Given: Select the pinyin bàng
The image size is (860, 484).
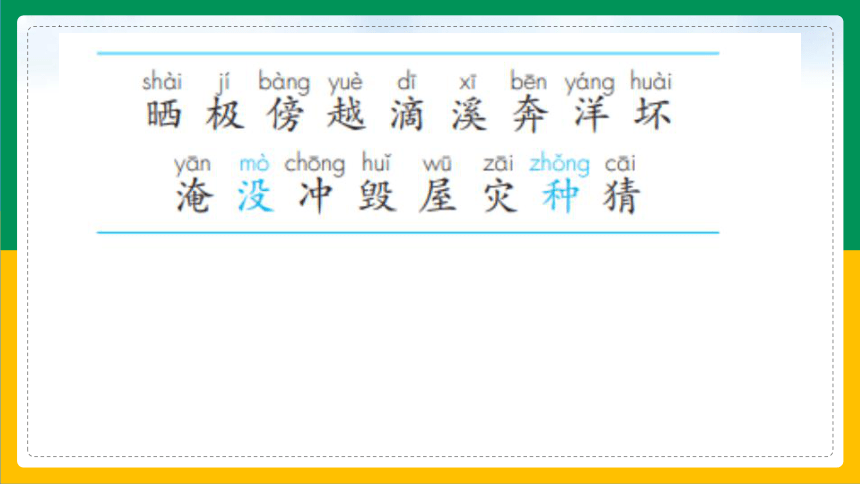Looking at the screenshot, I should (x=284, y=83).
